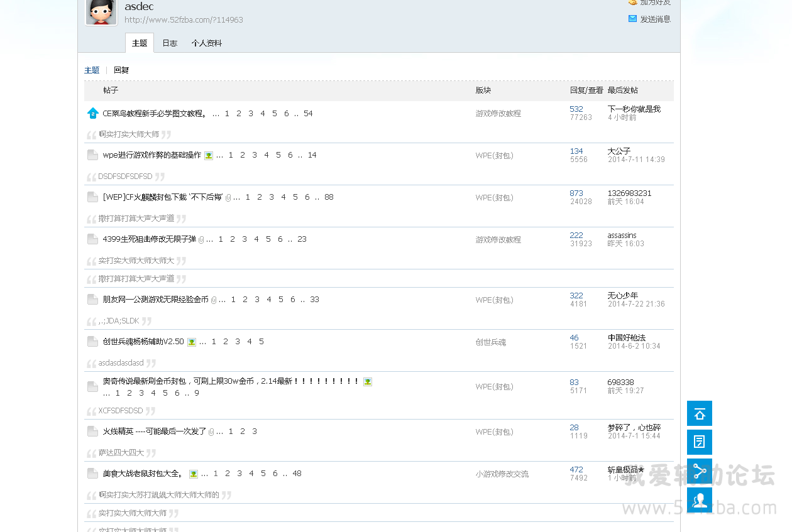Go to page 33 of 朋友网 thread
Screen dimensions: 792x532
pos(314,300)
